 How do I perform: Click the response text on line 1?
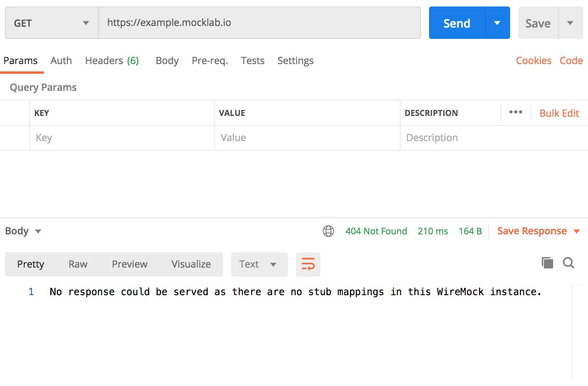296,292
